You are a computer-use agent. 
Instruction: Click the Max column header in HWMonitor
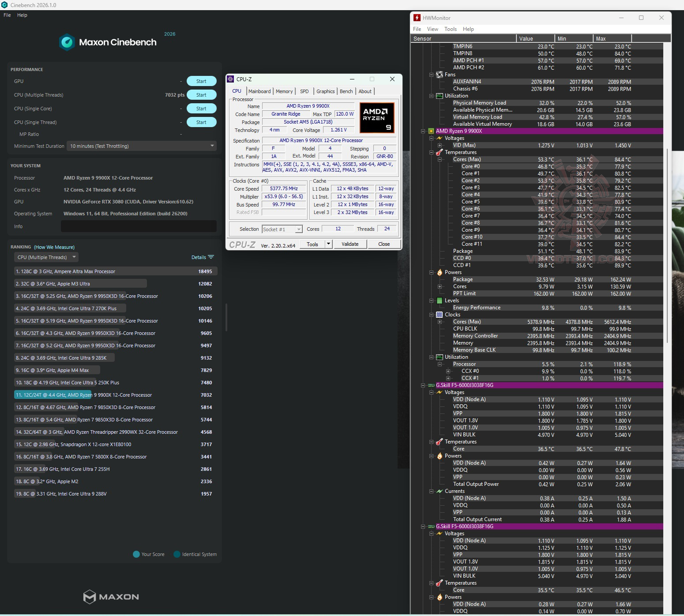tap(612, 38)
